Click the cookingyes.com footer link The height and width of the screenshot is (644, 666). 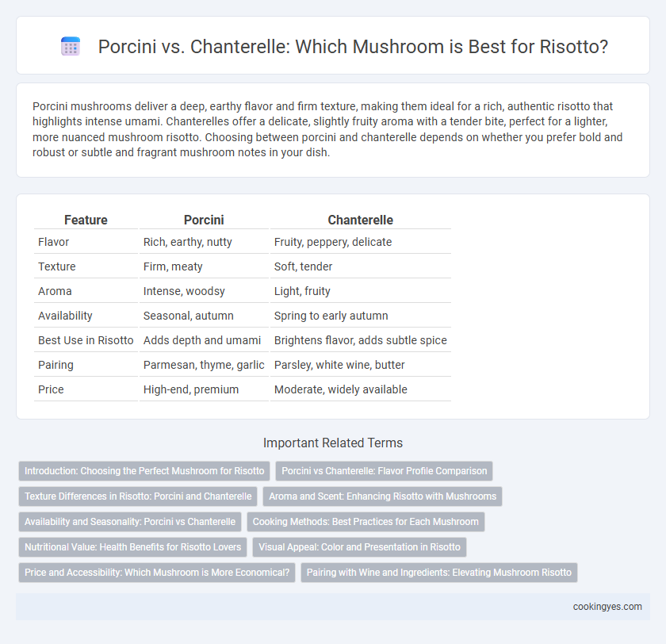[x=607, y=607]
